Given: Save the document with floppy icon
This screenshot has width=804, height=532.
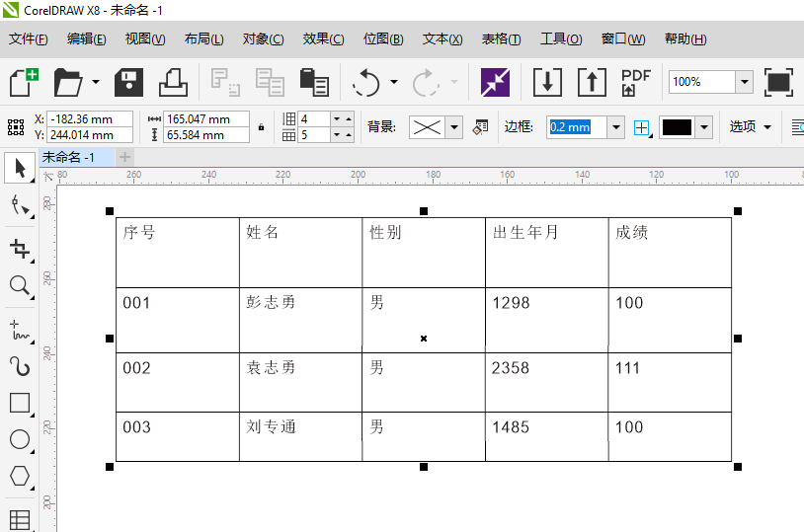Looking at the screenshot, I should click(128, 82).
